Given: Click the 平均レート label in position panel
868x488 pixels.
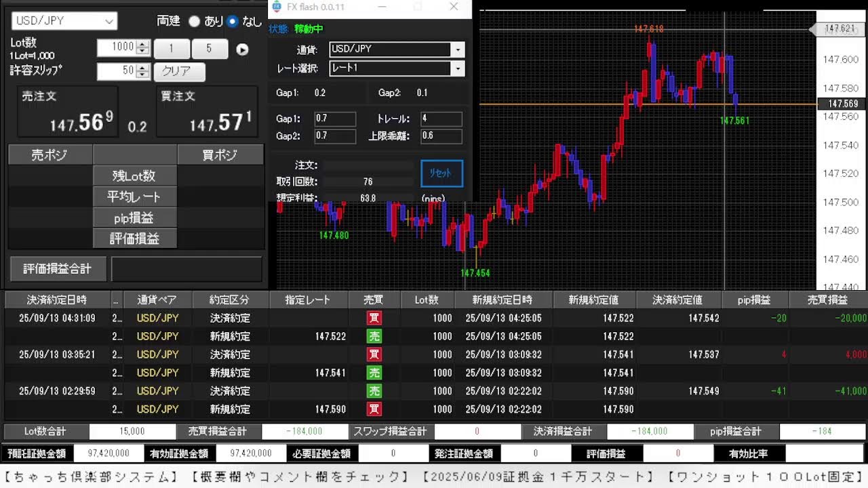Looking at the screenshot, I should [x=134, y=197].
